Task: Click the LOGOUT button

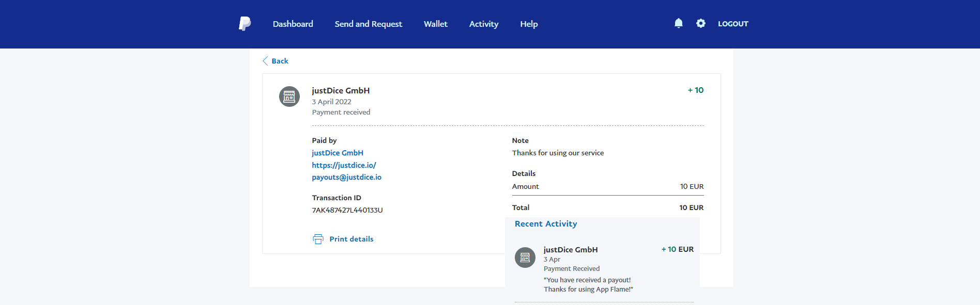Action: coord(733,24)
